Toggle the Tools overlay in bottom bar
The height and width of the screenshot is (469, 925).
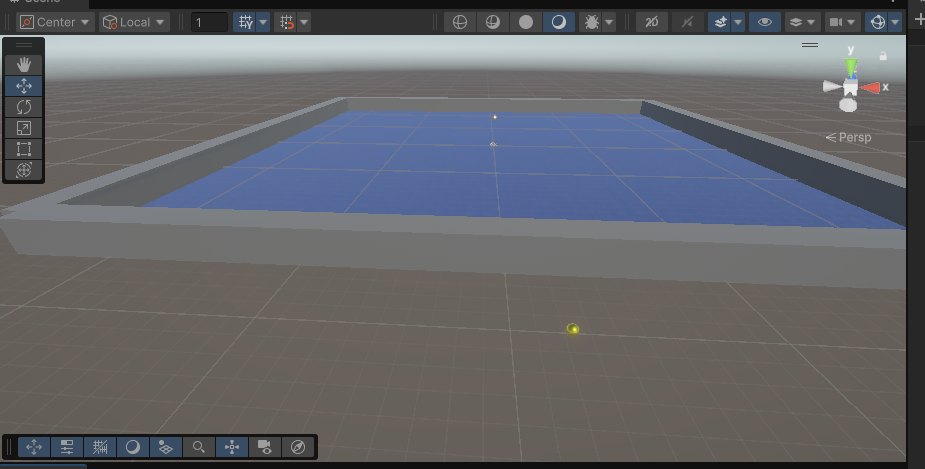point(34,447)
